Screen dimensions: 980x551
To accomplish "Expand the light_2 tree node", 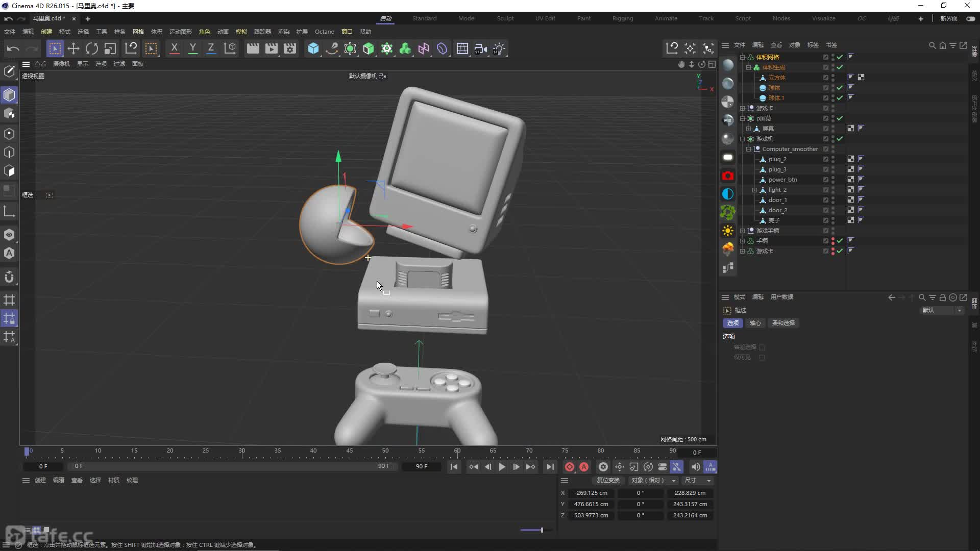I will click(x=755, y=190).
